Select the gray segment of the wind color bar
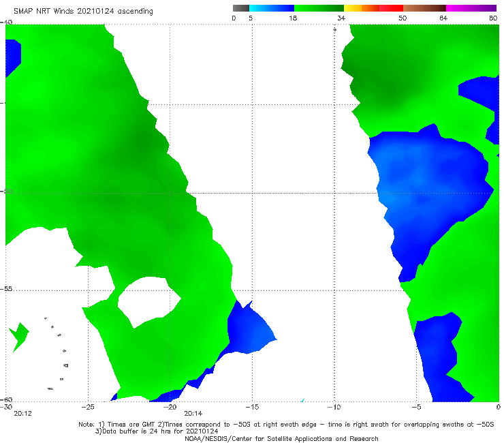This screenshot has width=504, height=443. coord(241,8)
